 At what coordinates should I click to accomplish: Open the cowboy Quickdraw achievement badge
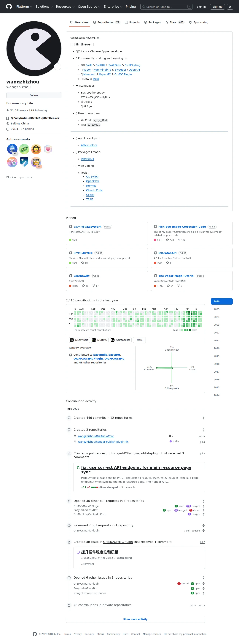point(36,149)
